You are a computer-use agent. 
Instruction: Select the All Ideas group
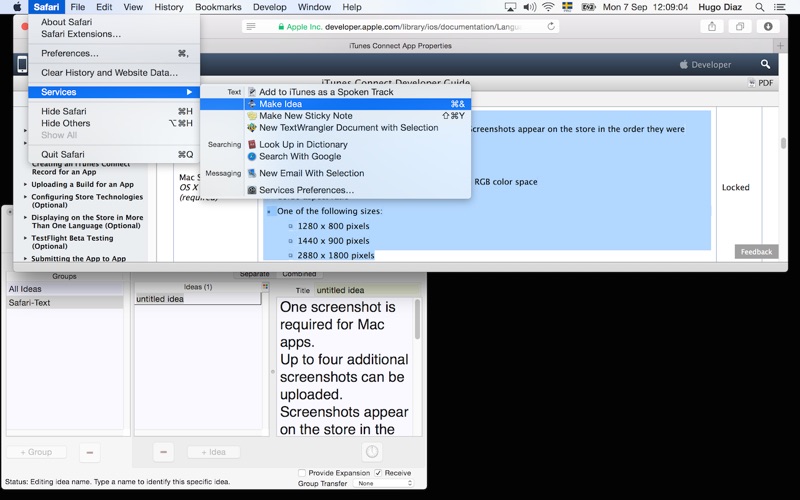coord(65,289)
